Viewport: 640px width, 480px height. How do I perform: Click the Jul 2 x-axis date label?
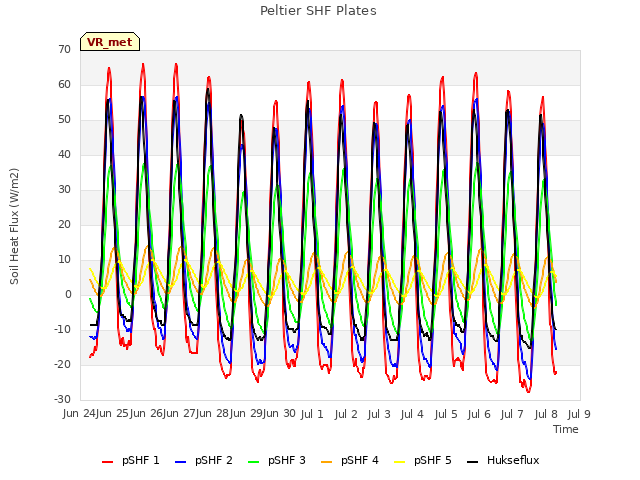346,414
